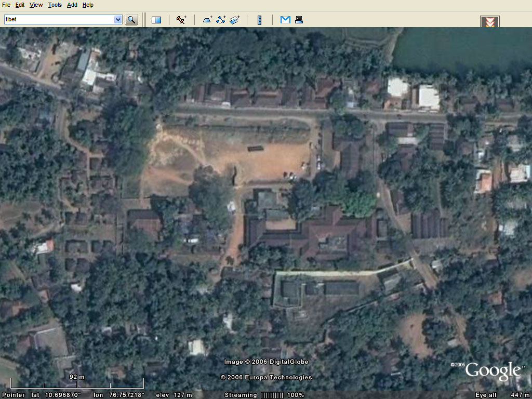Click the magnifying glass search button

coord(131,20)
